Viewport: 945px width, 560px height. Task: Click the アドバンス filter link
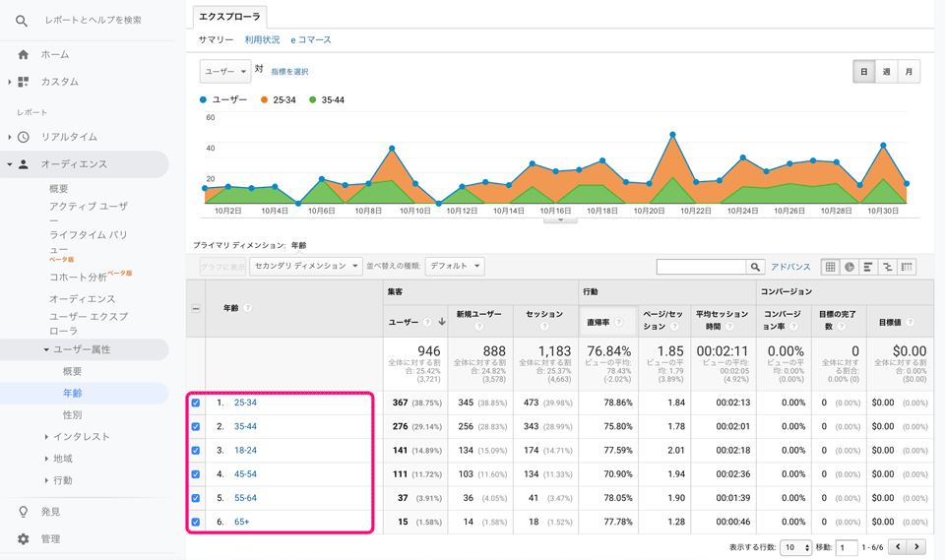790,267
